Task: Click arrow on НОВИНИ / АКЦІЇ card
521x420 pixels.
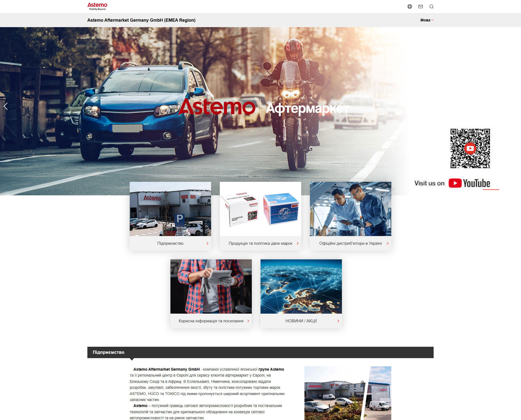Action: click(338, 321)
